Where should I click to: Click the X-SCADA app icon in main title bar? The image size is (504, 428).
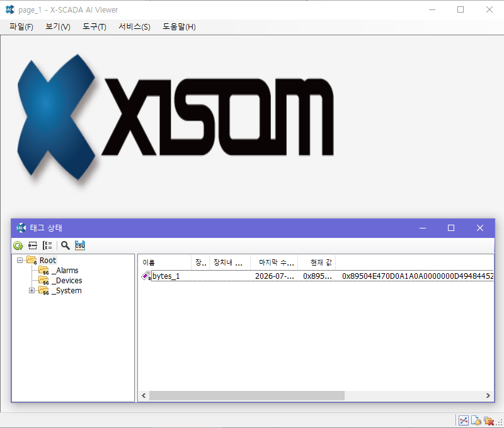tap(10, 9)
